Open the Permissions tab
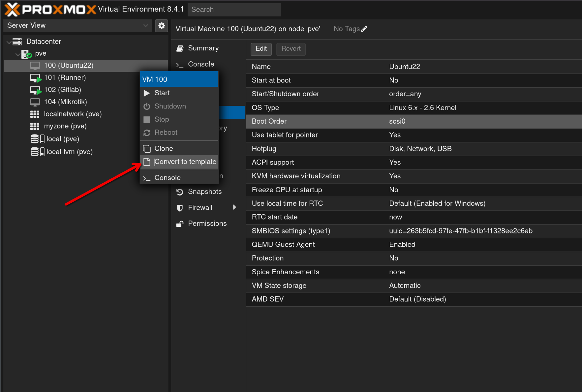 click(x=208, y=224)
